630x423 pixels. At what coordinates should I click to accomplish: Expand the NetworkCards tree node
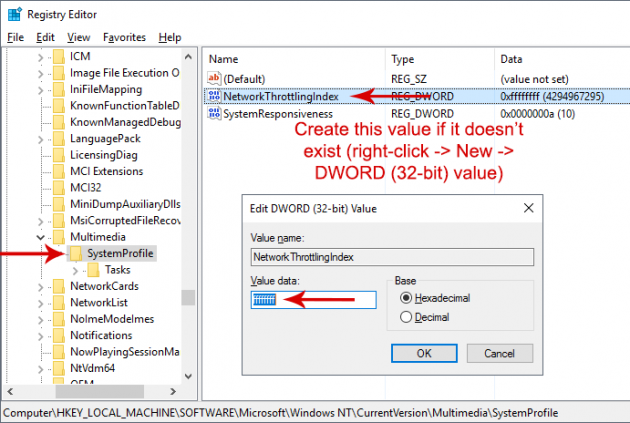(x=40, y=287)
